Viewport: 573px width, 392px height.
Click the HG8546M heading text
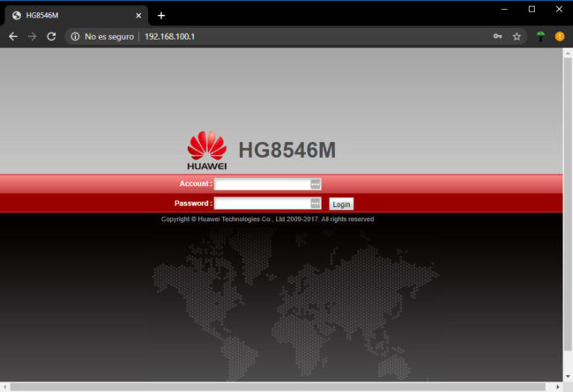pos(287,150)
